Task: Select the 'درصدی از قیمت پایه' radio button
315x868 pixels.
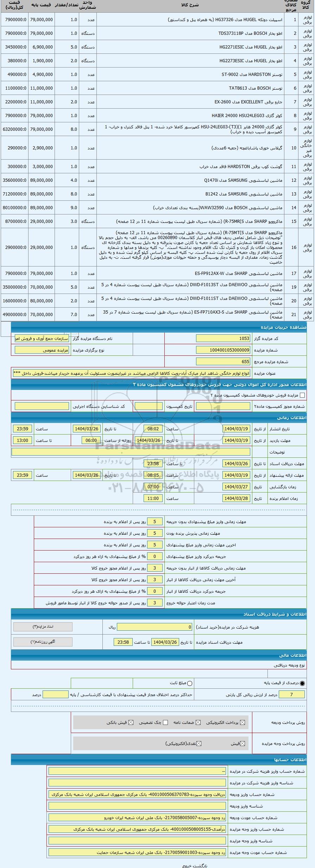Action: [x=302, y=683]
